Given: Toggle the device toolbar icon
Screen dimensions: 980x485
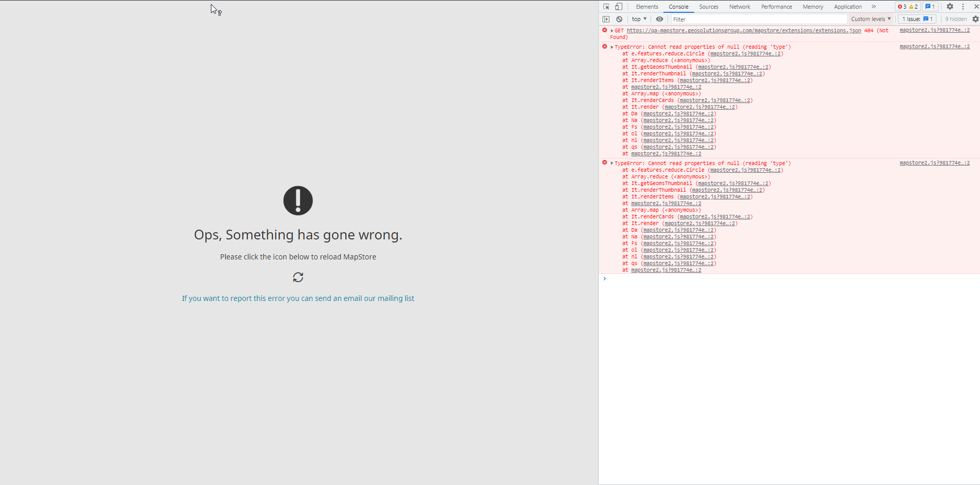Looking at the screenshot, I should pos(619,7).
